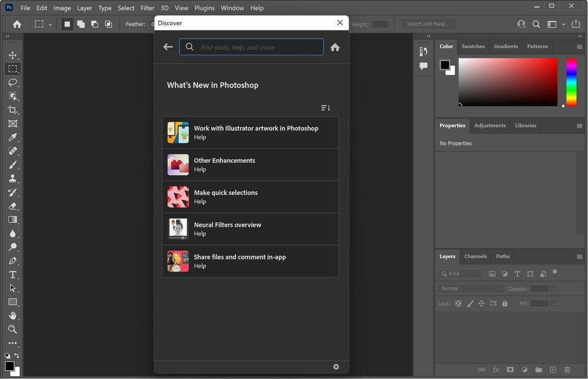Open the History panel icon

423,51
